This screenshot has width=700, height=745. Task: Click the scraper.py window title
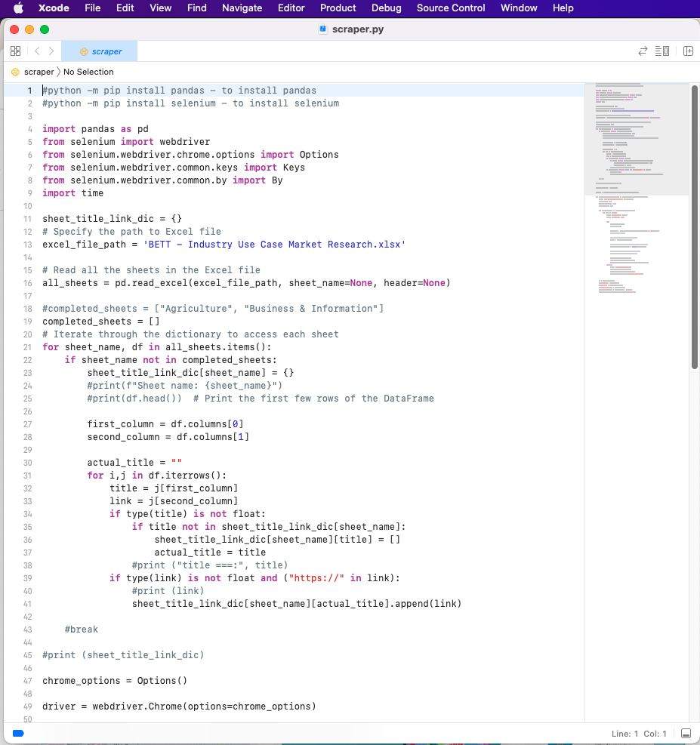pos(358,29)
